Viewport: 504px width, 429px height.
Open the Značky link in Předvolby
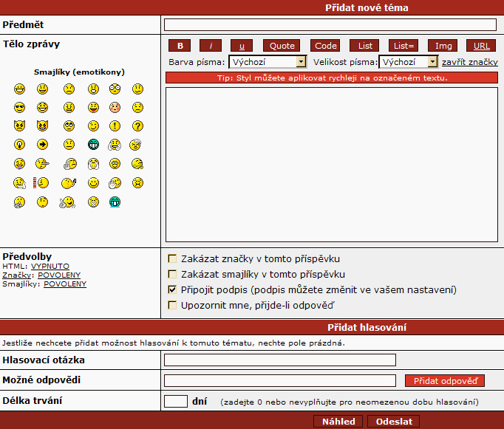(17, 275)
